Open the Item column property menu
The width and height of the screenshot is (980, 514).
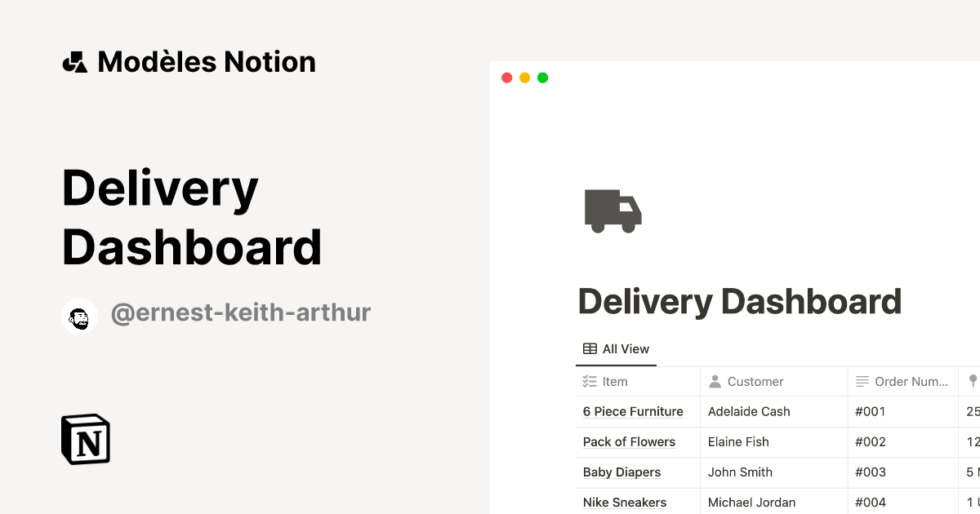point(615,381)
